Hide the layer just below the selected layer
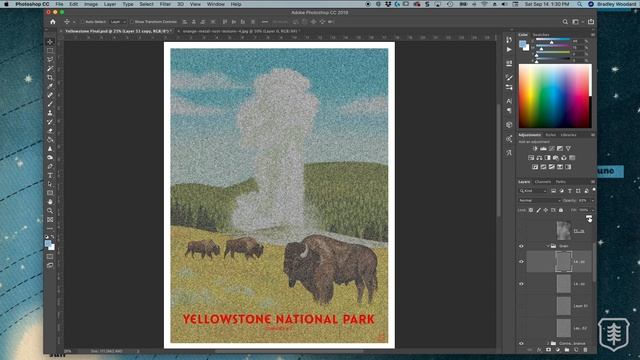The width and height of the screenshot is (640, 360). pos(521,284)
